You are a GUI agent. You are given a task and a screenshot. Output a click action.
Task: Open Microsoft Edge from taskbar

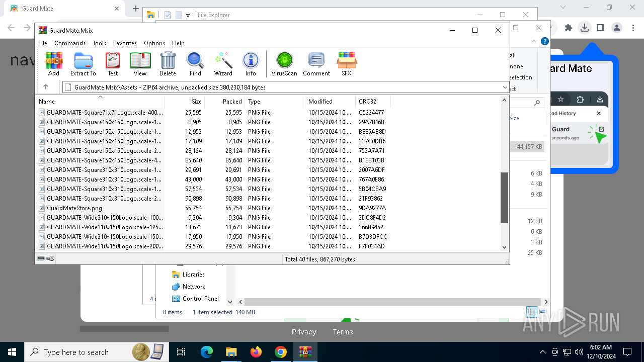[x=207, y=352]
